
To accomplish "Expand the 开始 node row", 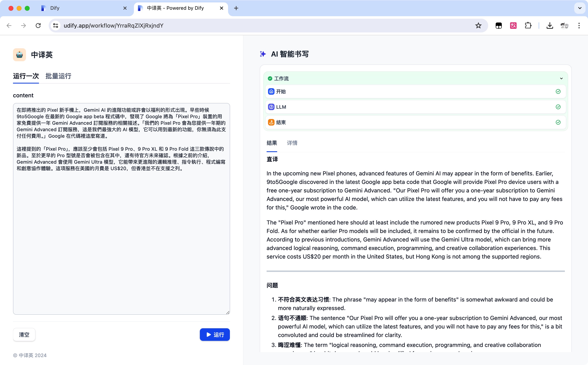I will (x=415, y=91).
